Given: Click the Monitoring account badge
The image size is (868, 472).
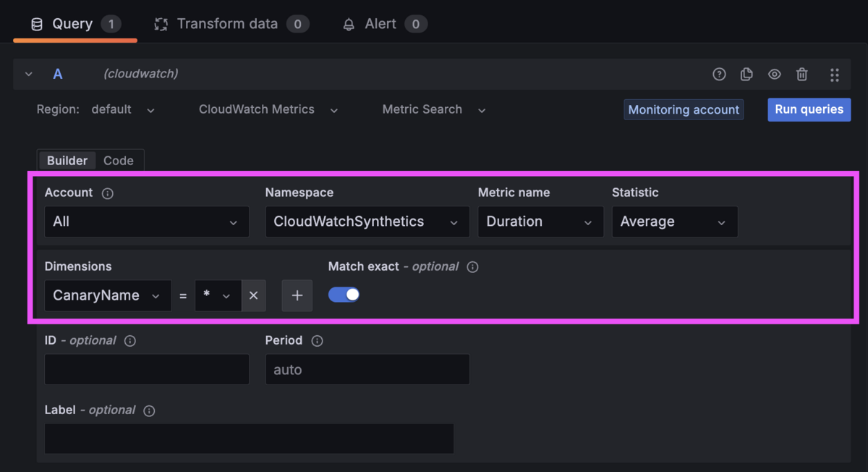Looking at the screenshot, I should tap(684, 109).
